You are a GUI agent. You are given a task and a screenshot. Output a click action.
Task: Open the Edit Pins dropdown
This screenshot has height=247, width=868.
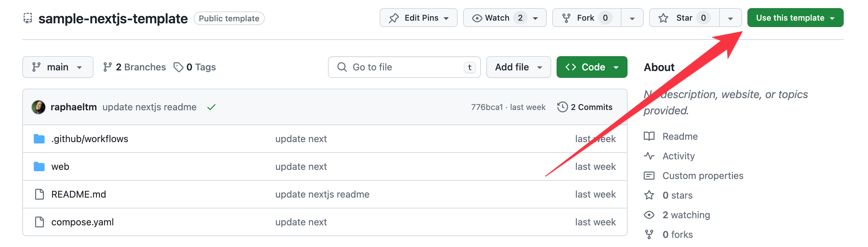click(x=418, y=18)
